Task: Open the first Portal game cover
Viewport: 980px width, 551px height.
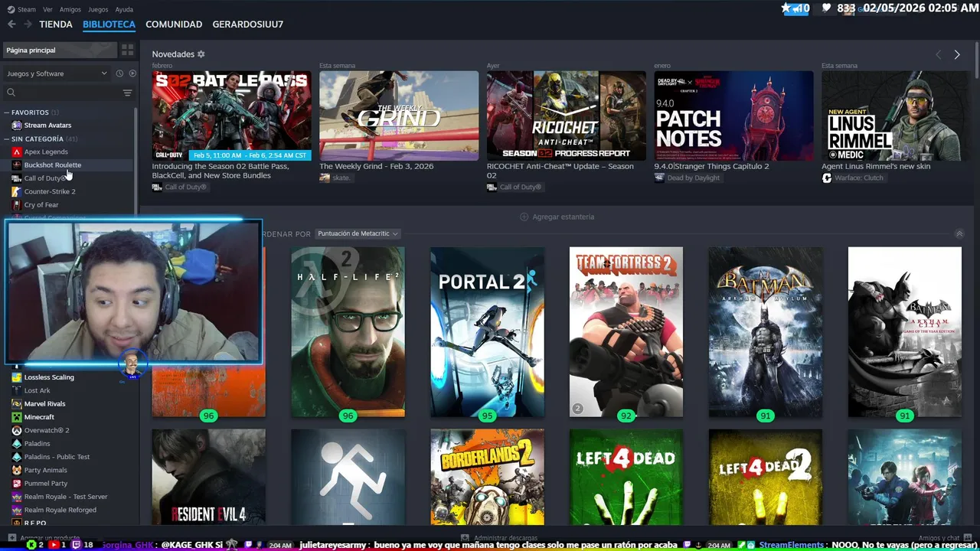Action: (x=348, y=477)
